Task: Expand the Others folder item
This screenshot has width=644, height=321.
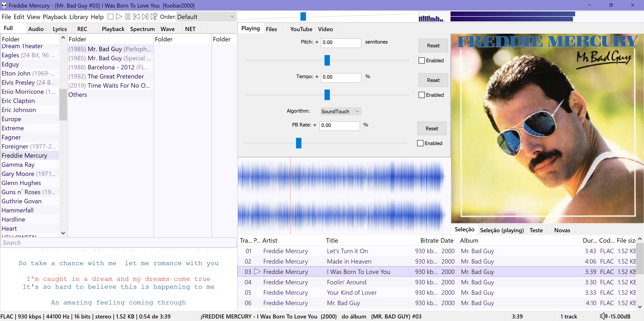Action: [x=78, y=95]
